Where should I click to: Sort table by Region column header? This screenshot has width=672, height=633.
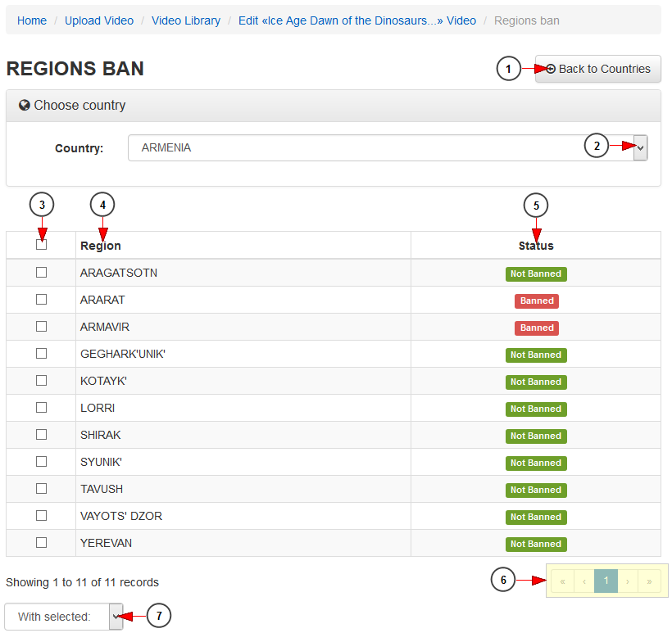101,246
